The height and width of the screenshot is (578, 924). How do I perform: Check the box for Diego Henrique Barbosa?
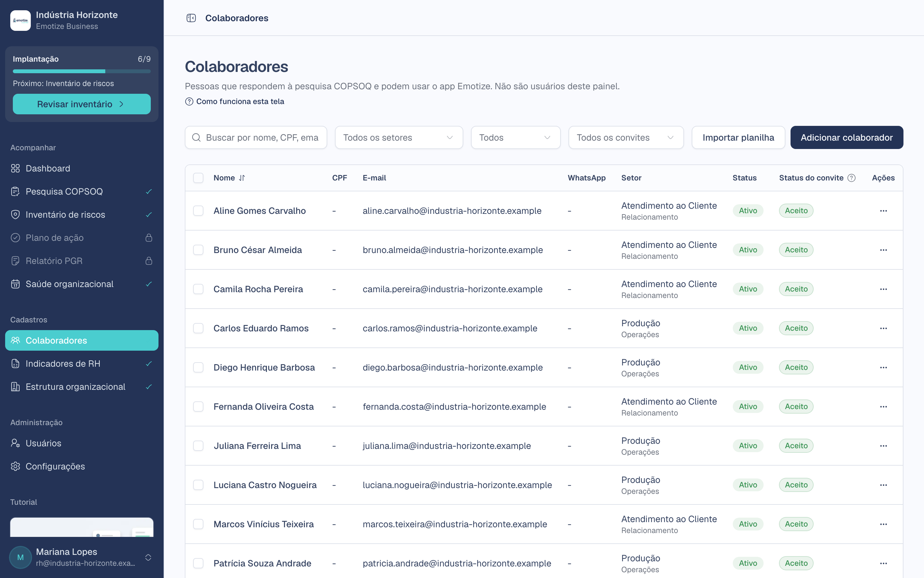(198, 367)
